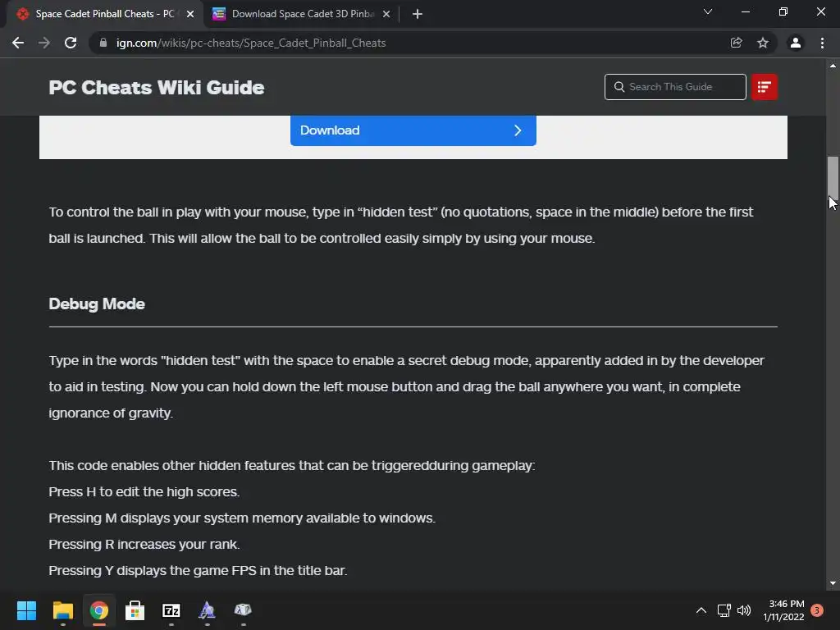Screen dimensions: 840x630
Task: Go back to the previous page
Action: pyautogui.click(x=18, y=43)
